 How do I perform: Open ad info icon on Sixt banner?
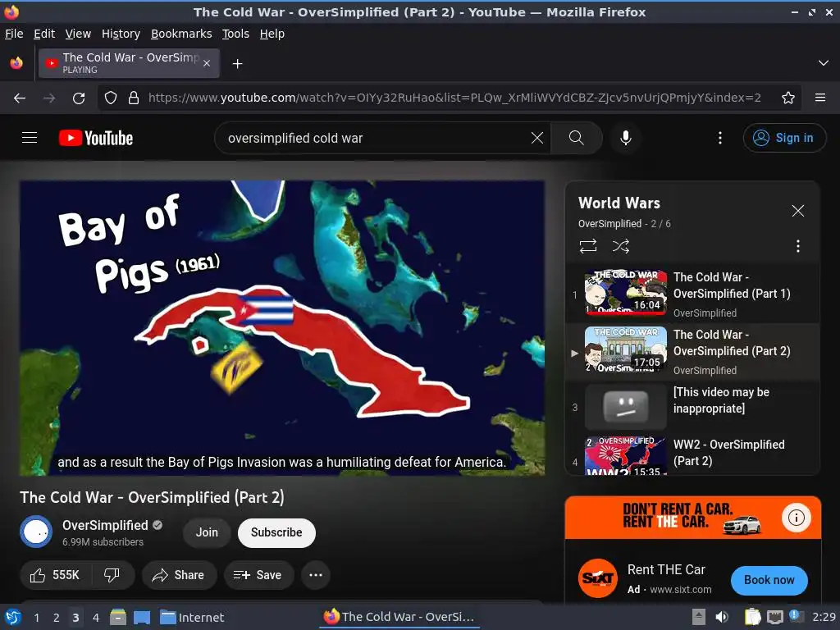796,518
